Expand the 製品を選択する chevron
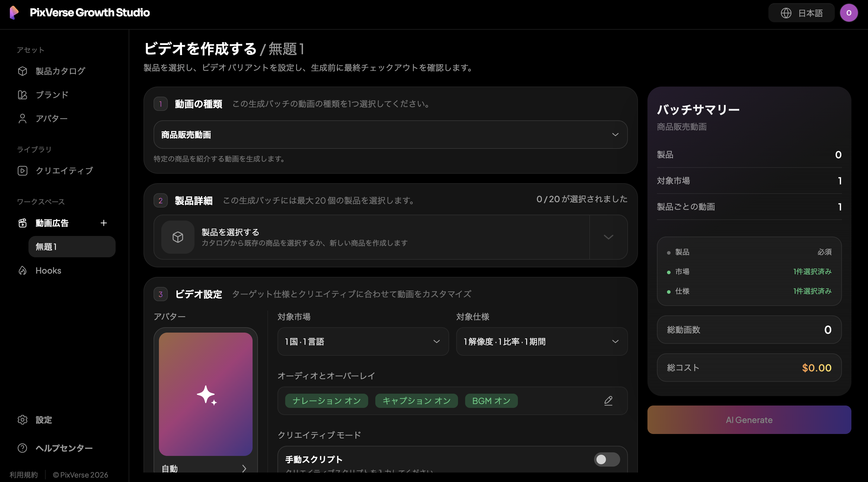The width and height of the screenshot is (868, 482). pos(609,237)
